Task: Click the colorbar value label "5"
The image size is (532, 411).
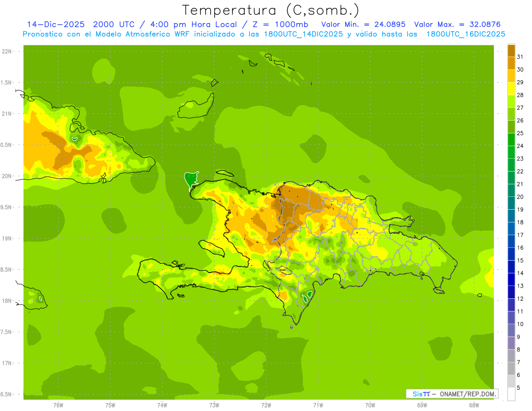Action: click(x=519, y=388)
